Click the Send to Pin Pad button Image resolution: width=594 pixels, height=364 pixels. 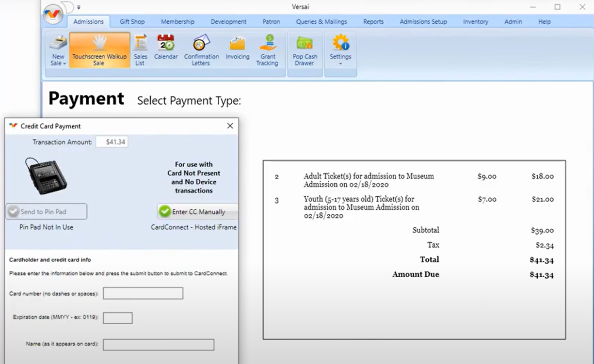(x=46, y=211)
